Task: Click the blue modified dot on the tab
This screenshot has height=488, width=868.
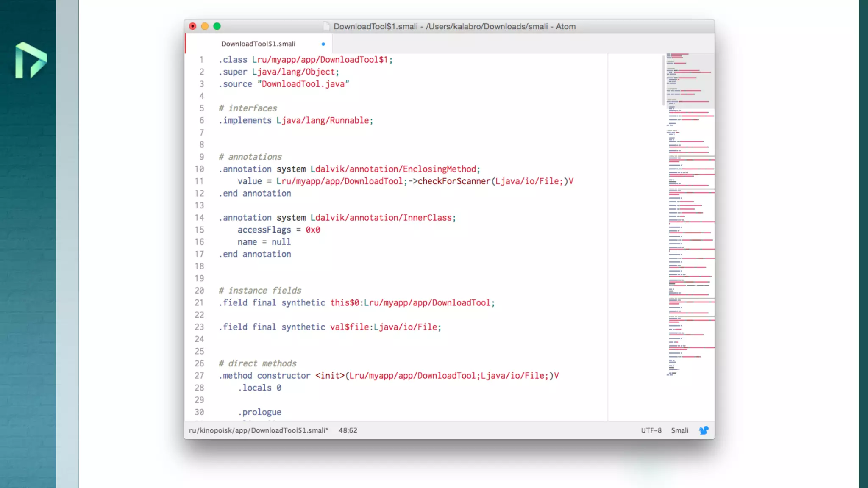Action: pos(323,44)
